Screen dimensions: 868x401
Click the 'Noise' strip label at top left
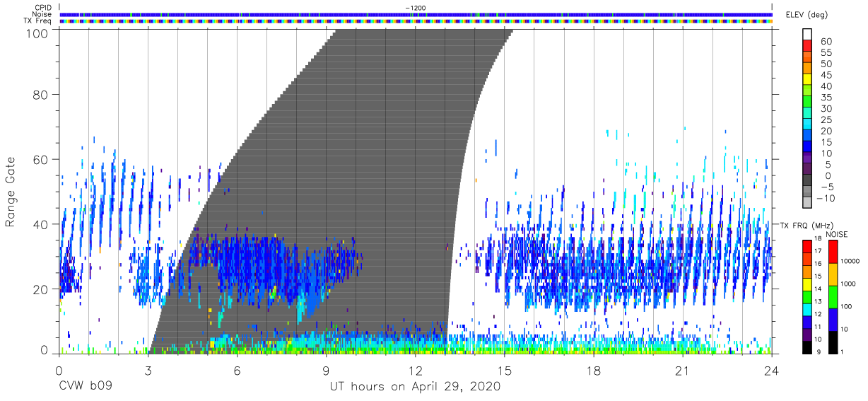pos(42,14)
